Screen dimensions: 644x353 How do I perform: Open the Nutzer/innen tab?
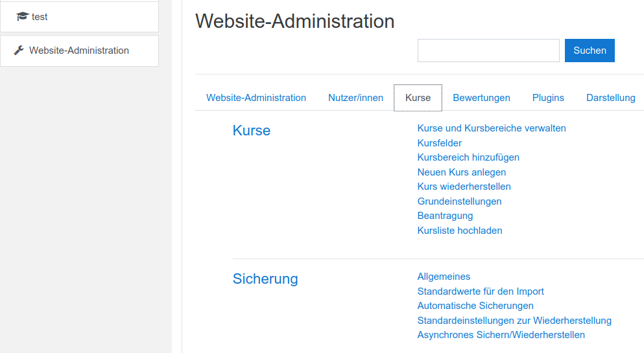coord(355,98)
